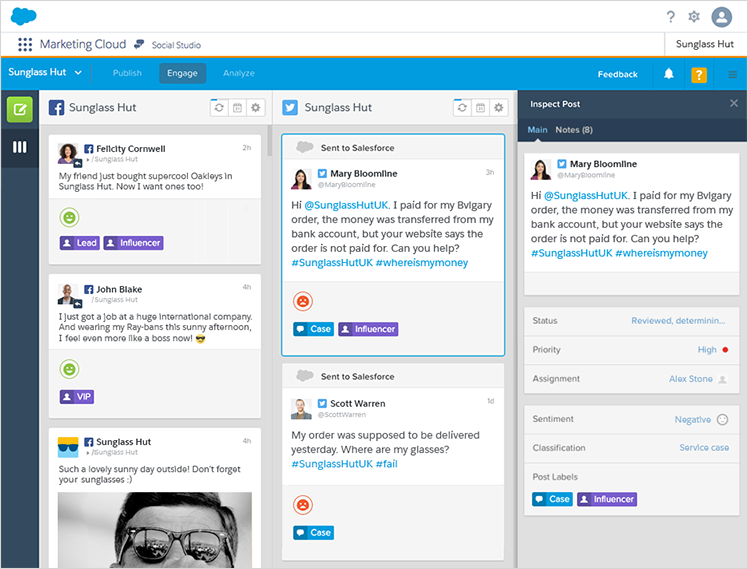Image resolution: width=748 pixels, height=569 pixels.
Task: Change the Status value Reviewed, determinin...
Action: [678, 321]
